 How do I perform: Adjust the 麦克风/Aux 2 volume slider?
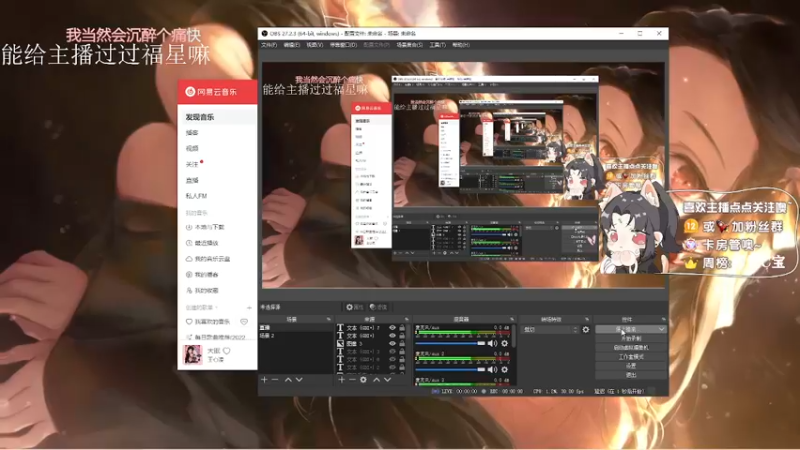[451, 369]
